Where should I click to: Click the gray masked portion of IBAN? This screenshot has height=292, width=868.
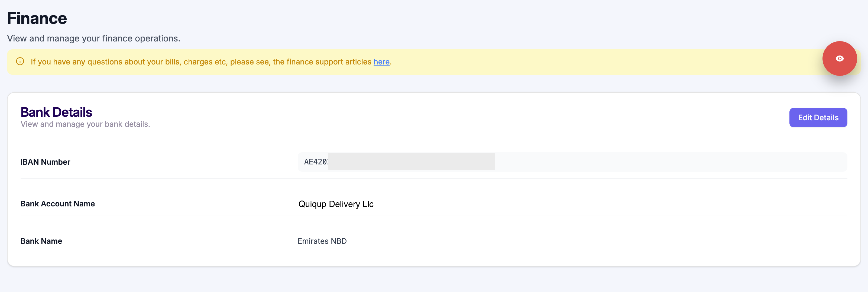click(x=411, y=162)
